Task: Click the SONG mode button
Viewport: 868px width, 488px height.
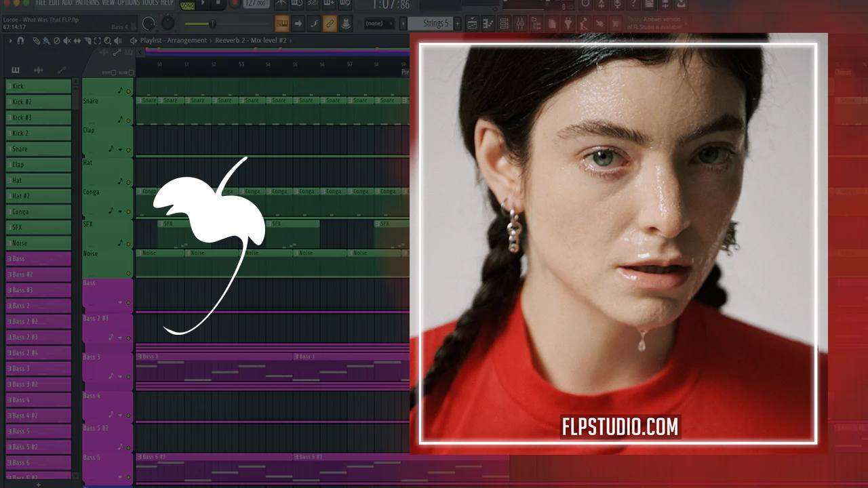Action: 187,5
